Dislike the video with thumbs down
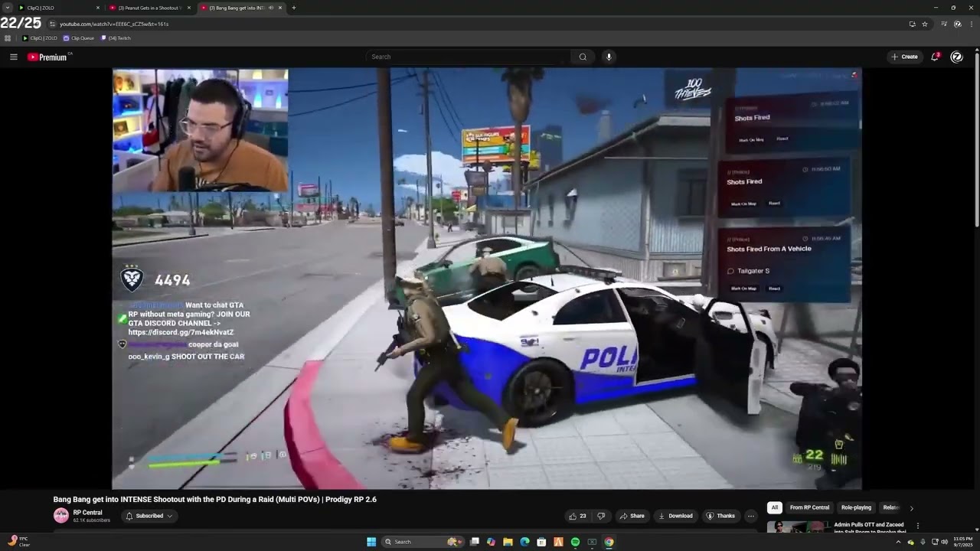The width and height of the screenshot is (980, 551). (601, 516)
